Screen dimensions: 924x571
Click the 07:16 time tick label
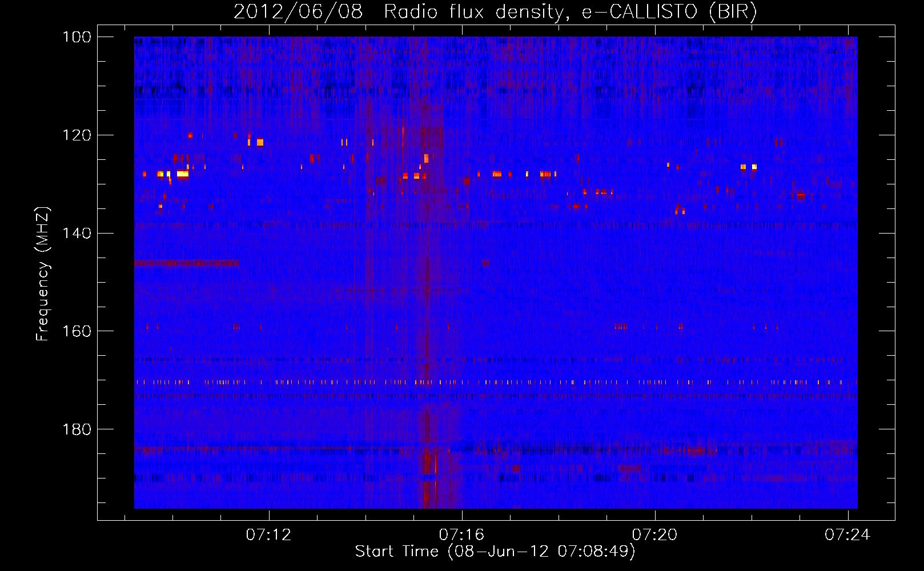(x=461, y=534)
